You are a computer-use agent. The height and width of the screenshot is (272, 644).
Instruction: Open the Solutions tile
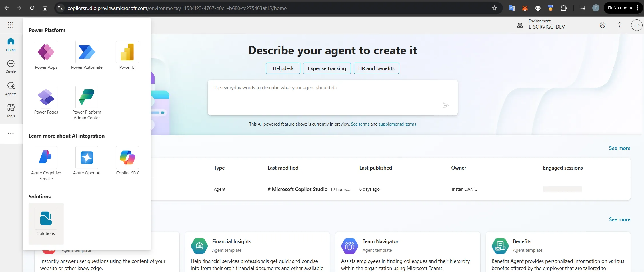46,223
